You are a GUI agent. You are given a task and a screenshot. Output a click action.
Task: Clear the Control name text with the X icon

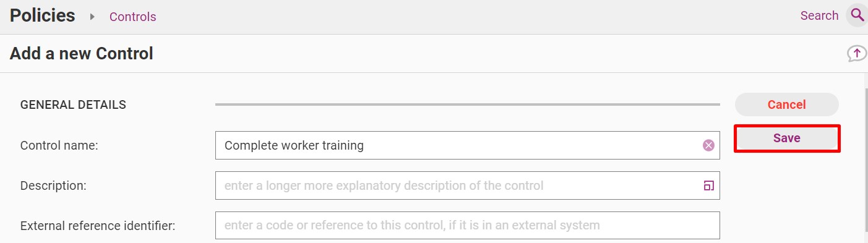pyautogui.click(x=708, y=145)
